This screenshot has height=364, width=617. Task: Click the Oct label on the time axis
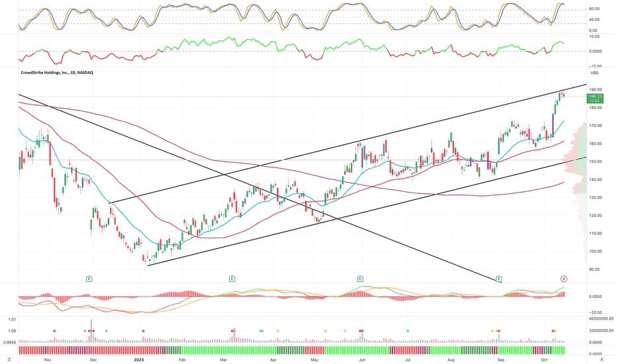544,360
